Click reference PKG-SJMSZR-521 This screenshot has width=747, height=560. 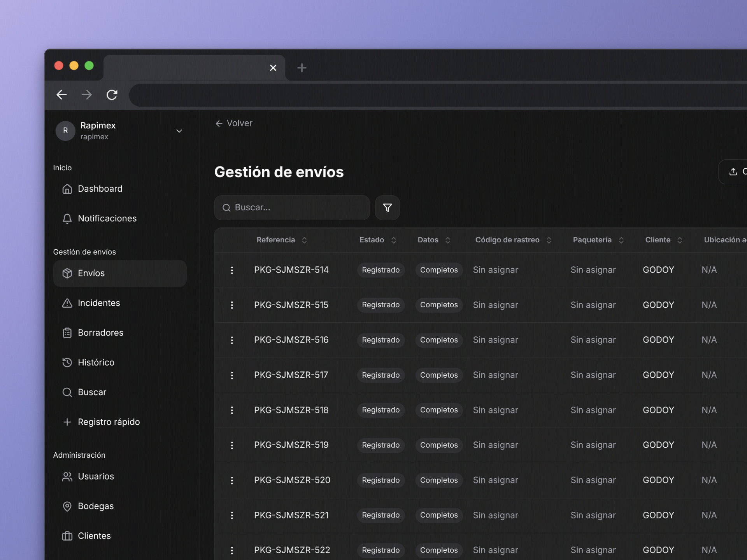291,515
